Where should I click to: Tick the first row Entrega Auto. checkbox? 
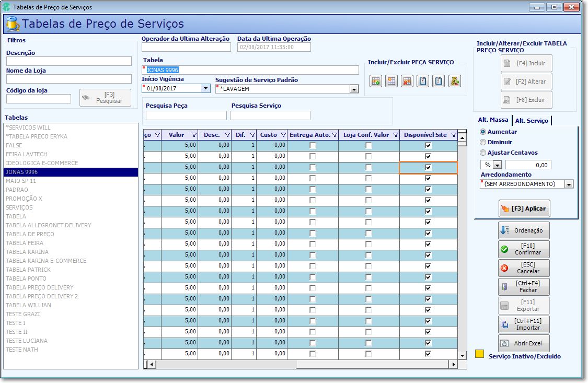pyautogui.click(x=313, y=145)
